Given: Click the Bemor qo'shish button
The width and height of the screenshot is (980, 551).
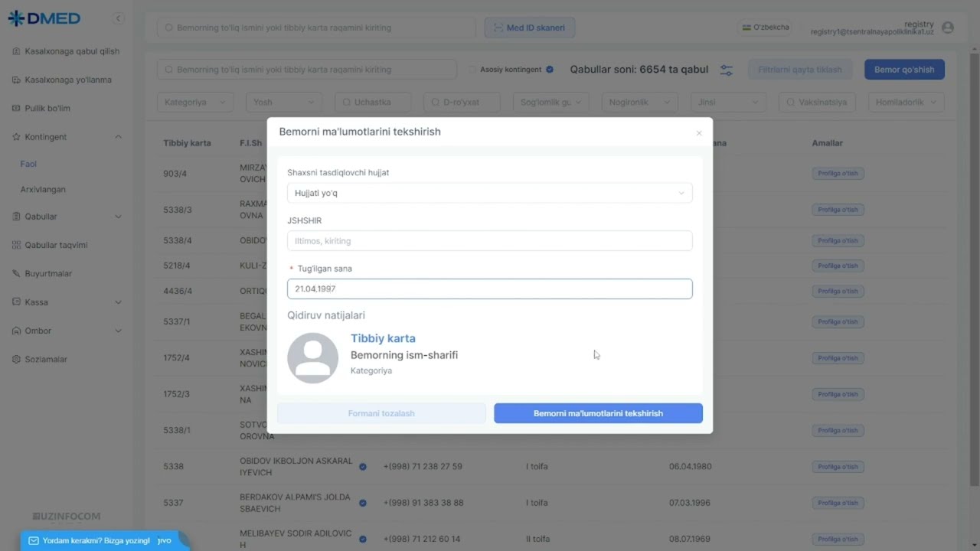Looking at the screenshot, I should click(904, 70).
